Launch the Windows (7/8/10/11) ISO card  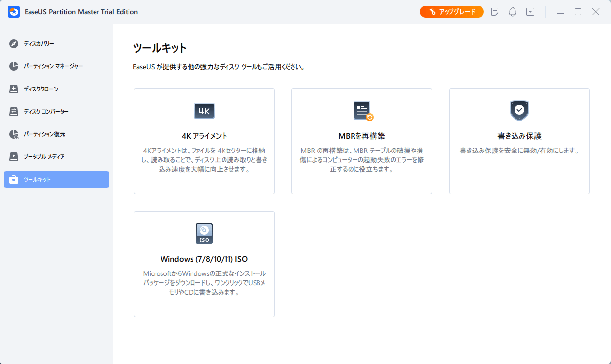point(204,264)
